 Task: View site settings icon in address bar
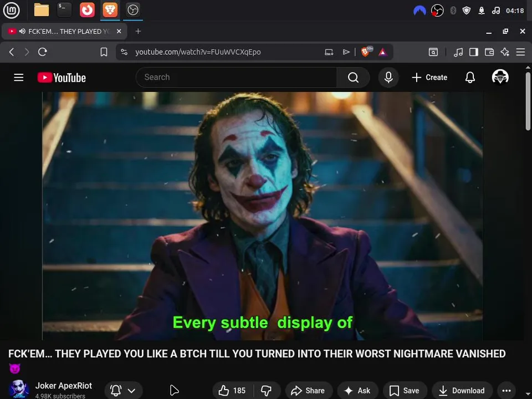124,52
